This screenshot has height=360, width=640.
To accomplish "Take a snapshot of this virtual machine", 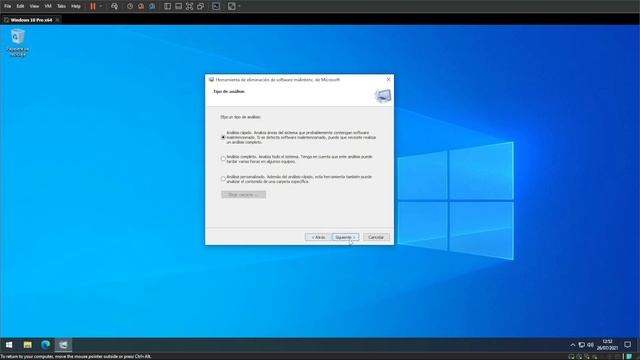I will pos(130,6).
